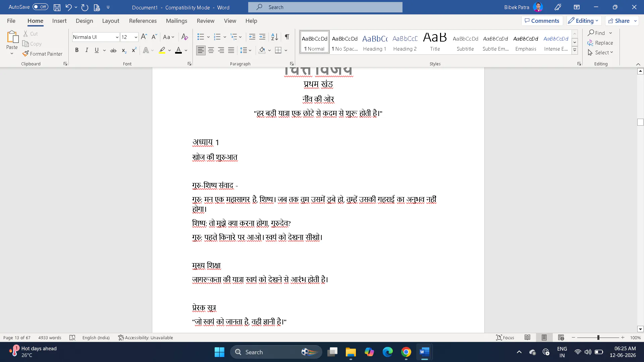
Task: Click the Format Painter tool
Action: pyautogui.click(x=42, y=54)
